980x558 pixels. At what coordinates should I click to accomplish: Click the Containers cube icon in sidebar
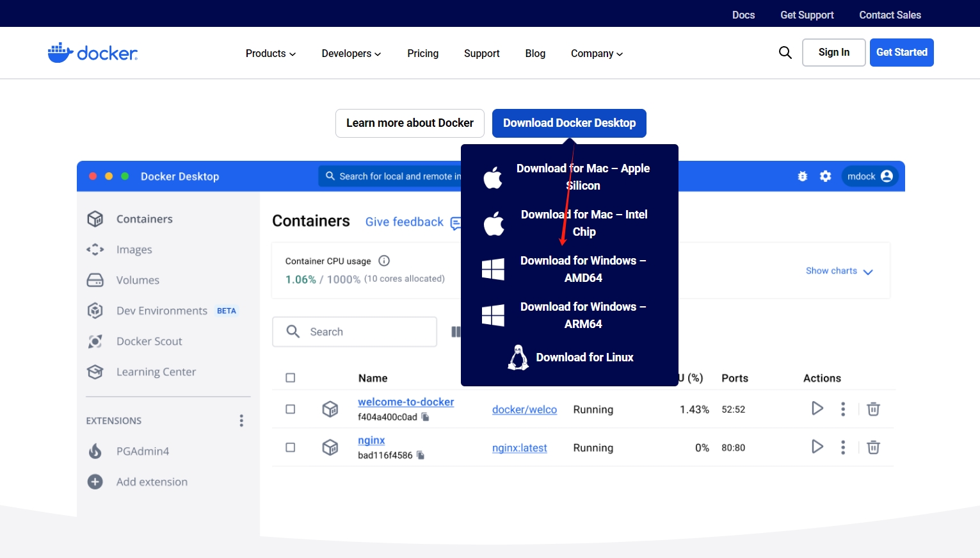(95, 219)
